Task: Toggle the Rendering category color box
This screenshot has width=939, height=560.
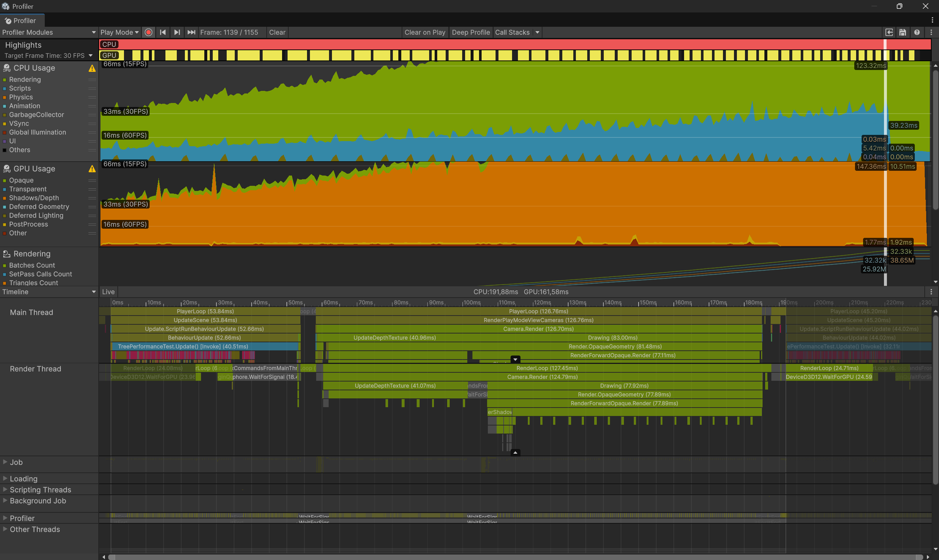Action: [4, 80]
